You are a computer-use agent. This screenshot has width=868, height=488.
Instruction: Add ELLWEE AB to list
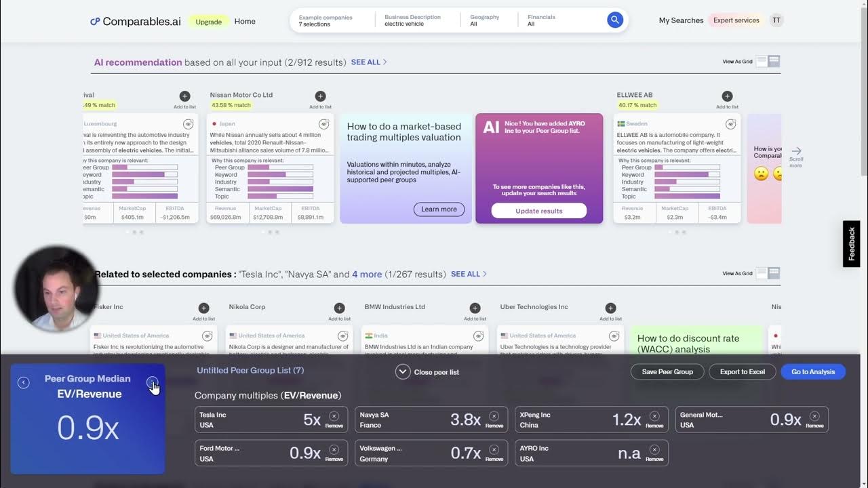tap(728, 96)
